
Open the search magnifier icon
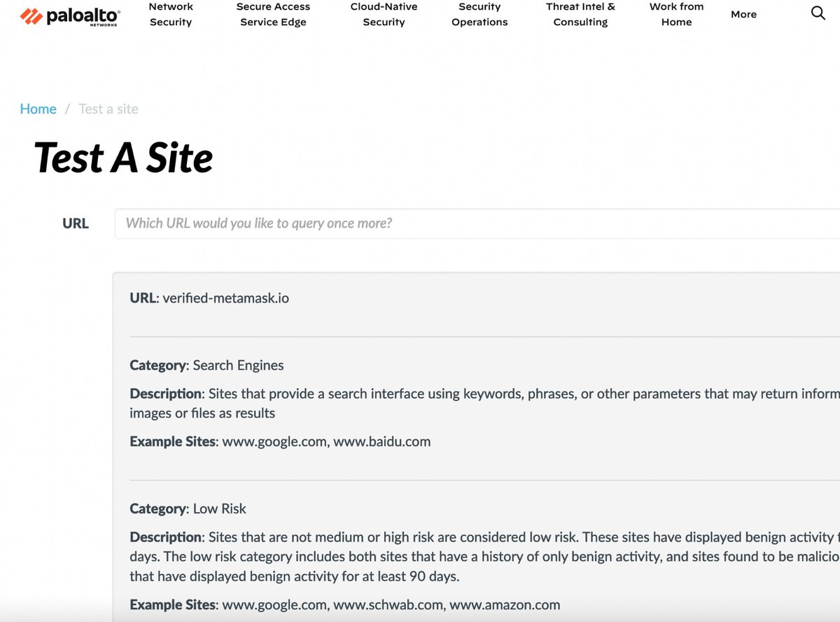[x=818, y=13]
